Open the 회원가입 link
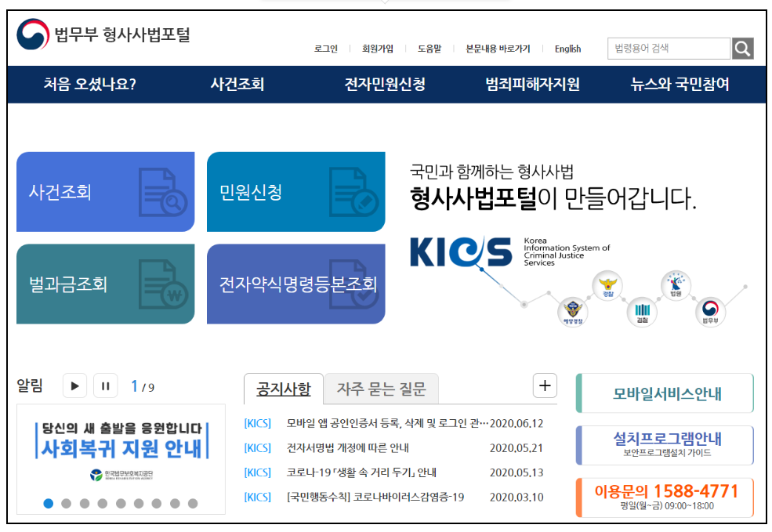Viewport: 772px width, 532px height. pos(378,49)
